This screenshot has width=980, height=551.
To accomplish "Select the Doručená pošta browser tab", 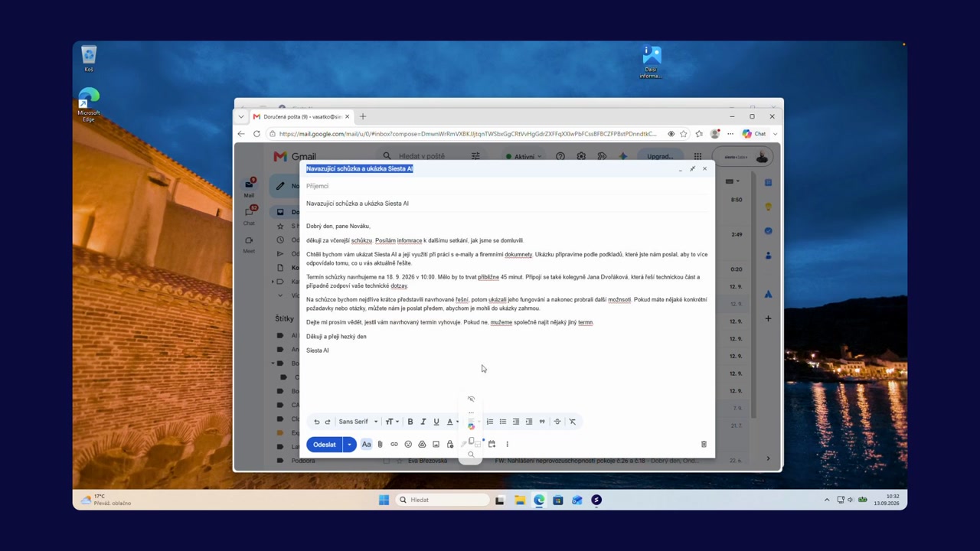I will (301, 116).
